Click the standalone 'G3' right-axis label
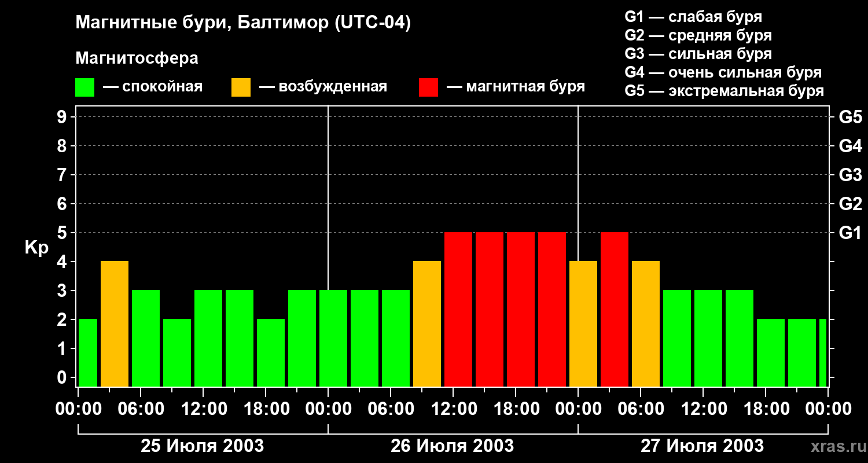 coord(850,175)
